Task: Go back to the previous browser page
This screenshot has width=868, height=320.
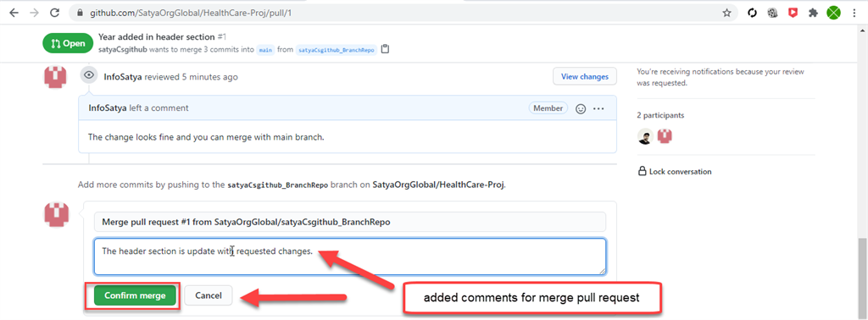Action: 14,13
